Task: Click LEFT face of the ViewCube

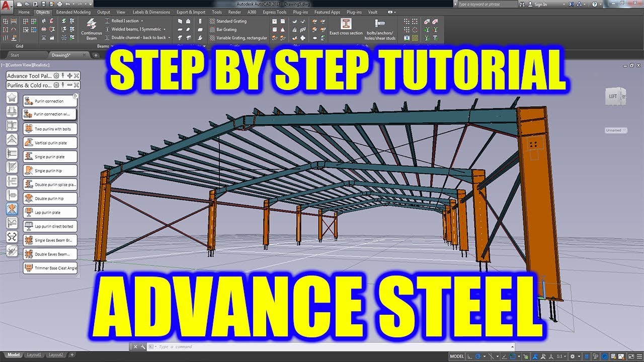Action: [613, 97]
